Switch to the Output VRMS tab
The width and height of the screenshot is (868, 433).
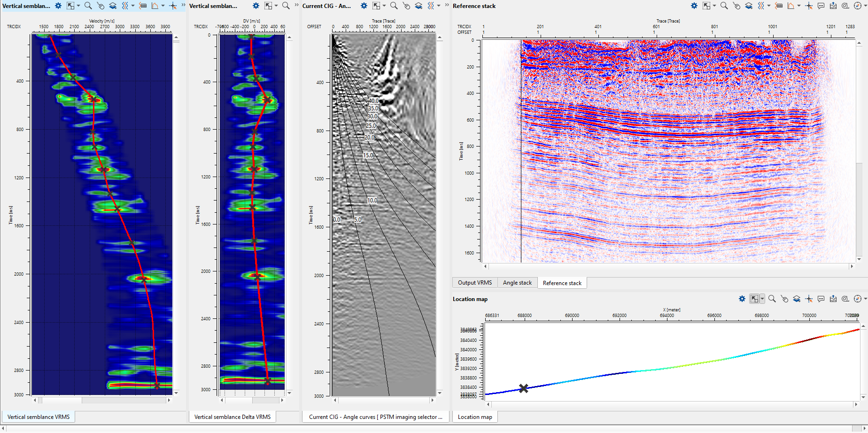474,283
